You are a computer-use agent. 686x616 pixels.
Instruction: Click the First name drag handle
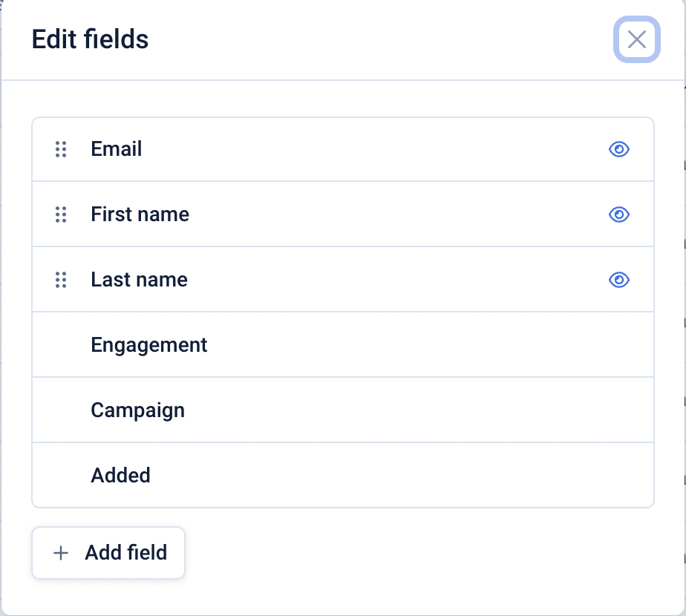62,214
